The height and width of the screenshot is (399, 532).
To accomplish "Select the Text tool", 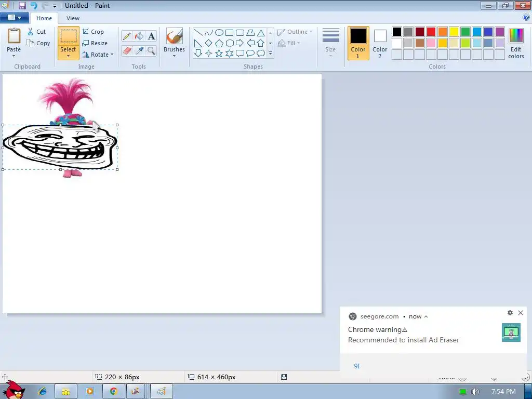I will 151,36.
